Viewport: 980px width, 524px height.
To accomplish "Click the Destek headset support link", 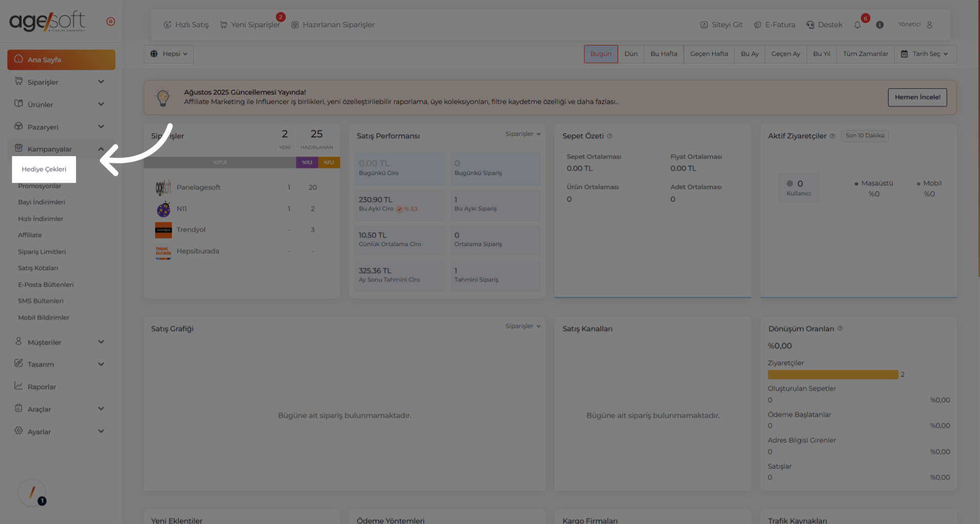I will (824, 25).
